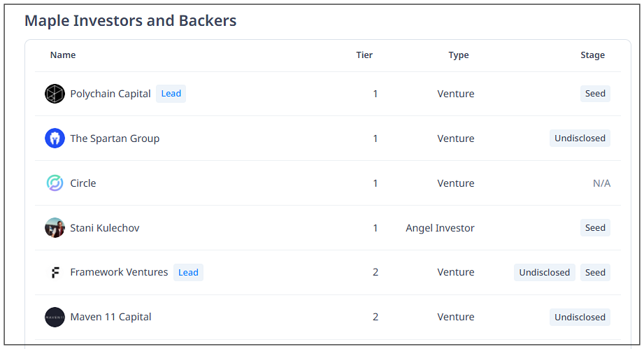Click the Seed stage tag for Polychain Capital
This screenshot has height=349, width=644.
tap(595, 94)
